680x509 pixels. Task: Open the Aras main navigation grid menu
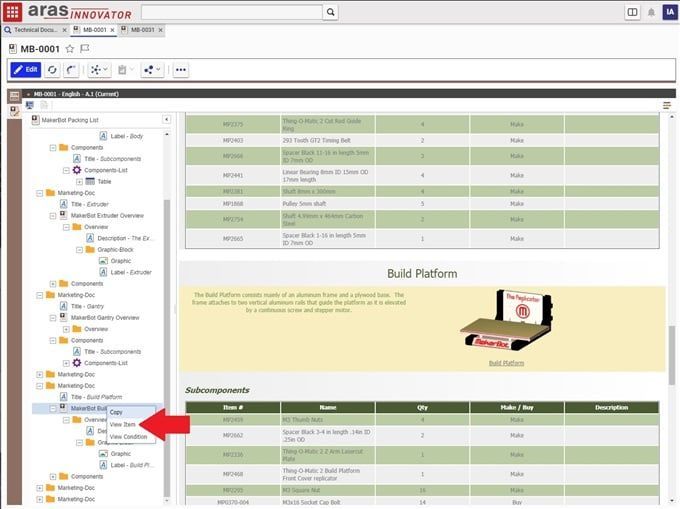[x=12, y=12]
